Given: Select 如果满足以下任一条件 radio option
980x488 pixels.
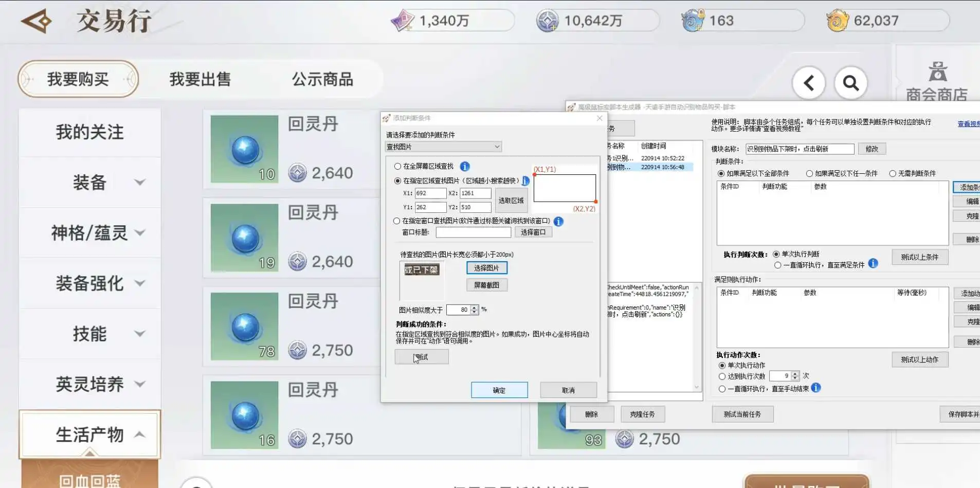Looking at the screenshot, I should [x=809, y=173].
